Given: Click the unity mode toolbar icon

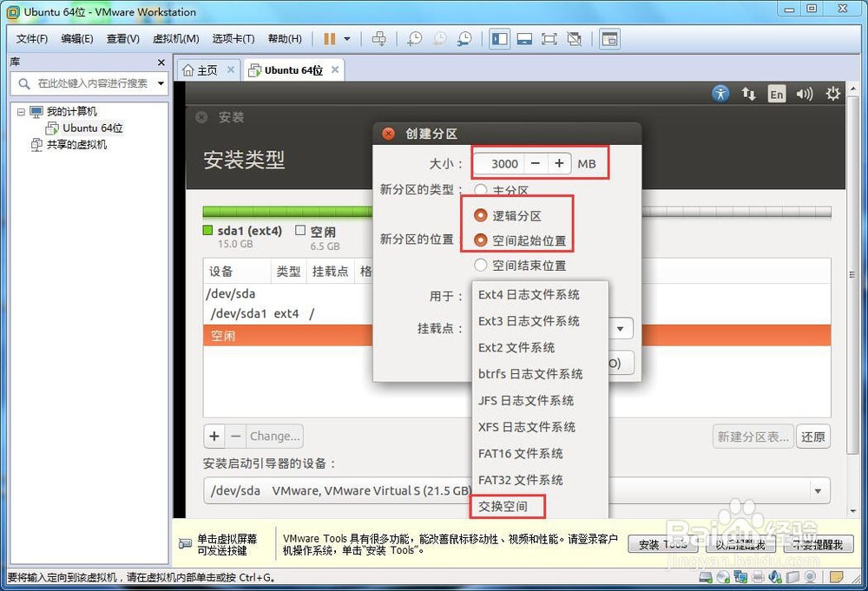Looking at the screenshot, I should (575, 39).
